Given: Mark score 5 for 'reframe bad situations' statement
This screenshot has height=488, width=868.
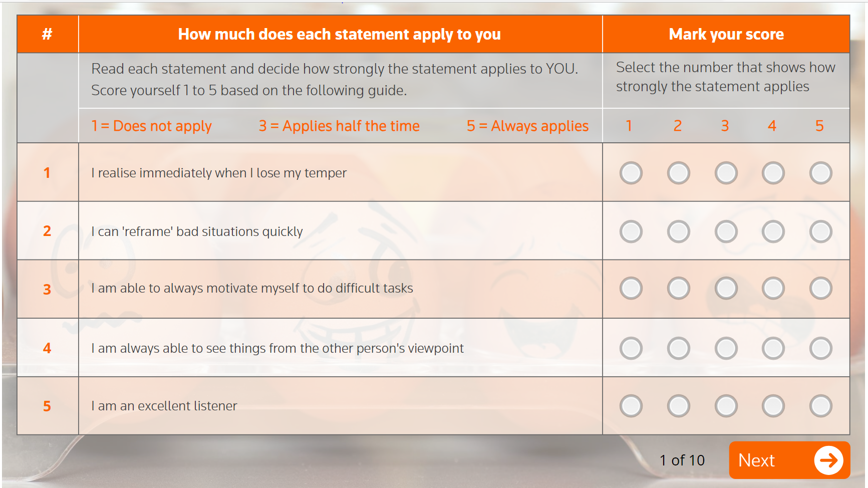Looking at the screenshot, I should tap(820, 231).
